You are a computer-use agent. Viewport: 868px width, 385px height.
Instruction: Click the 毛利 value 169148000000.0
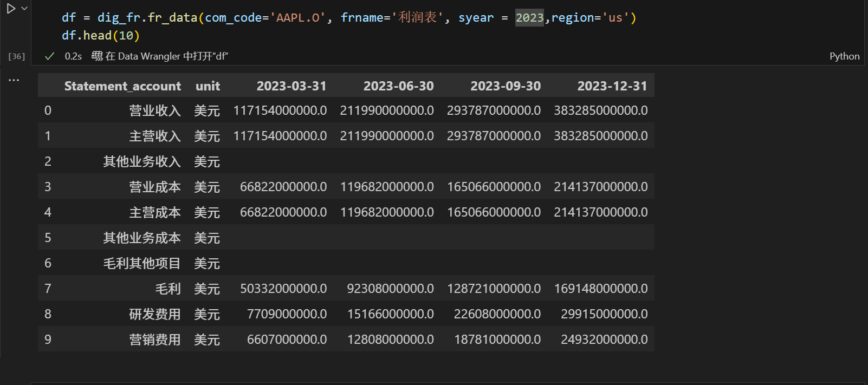coord(600,289)
